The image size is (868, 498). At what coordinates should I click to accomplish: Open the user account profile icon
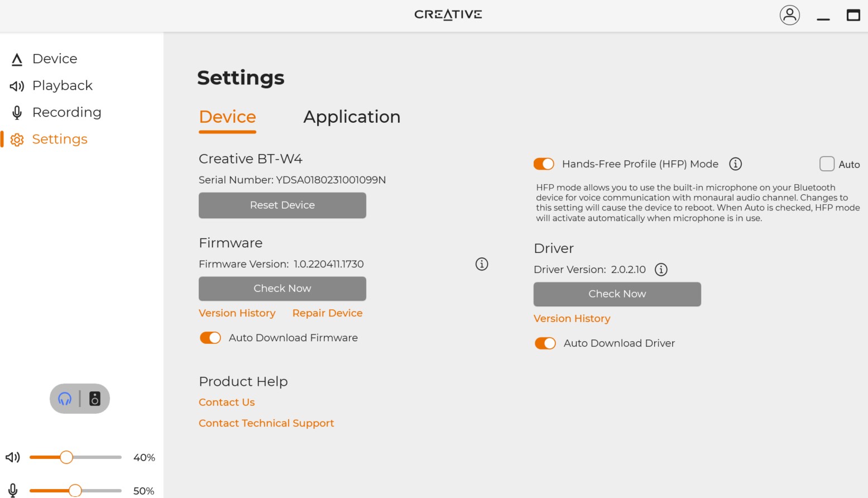pyautogui.click(x=789, y=15)
